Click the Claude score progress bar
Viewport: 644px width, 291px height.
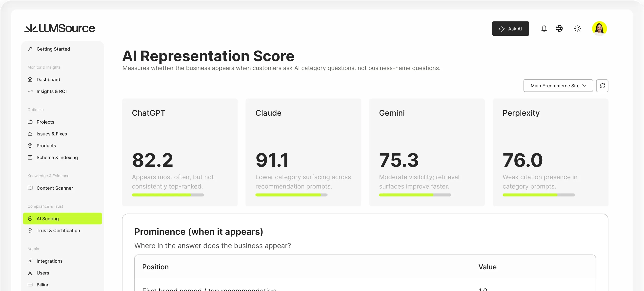(291, 195)
